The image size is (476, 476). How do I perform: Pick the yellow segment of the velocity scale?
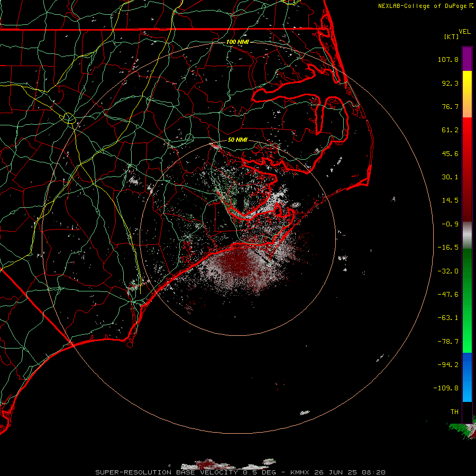coord(467,80)
